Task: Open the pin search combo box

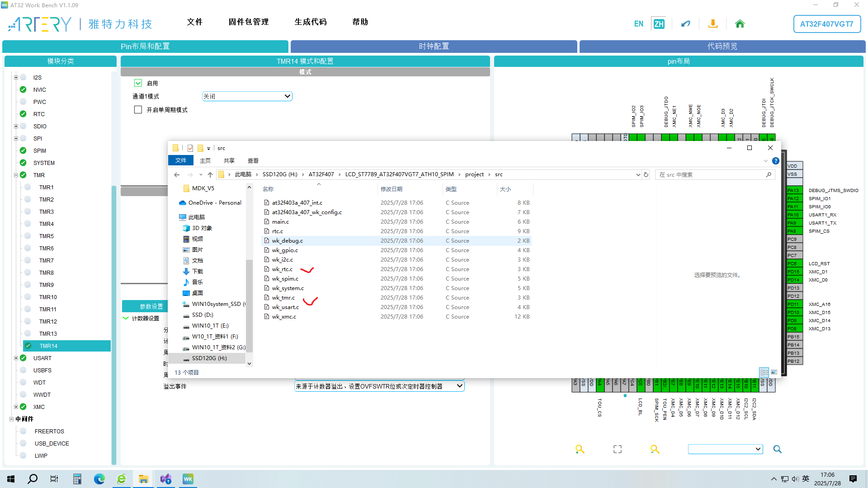Action: 725,449
